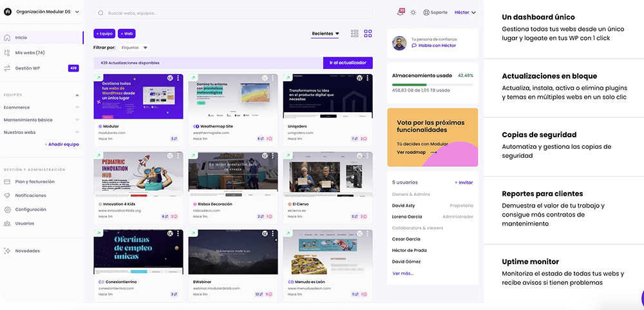This screenshot has height=310, width=644.
Task: Click the Configuración gear icon
Action: coord(7,209)
